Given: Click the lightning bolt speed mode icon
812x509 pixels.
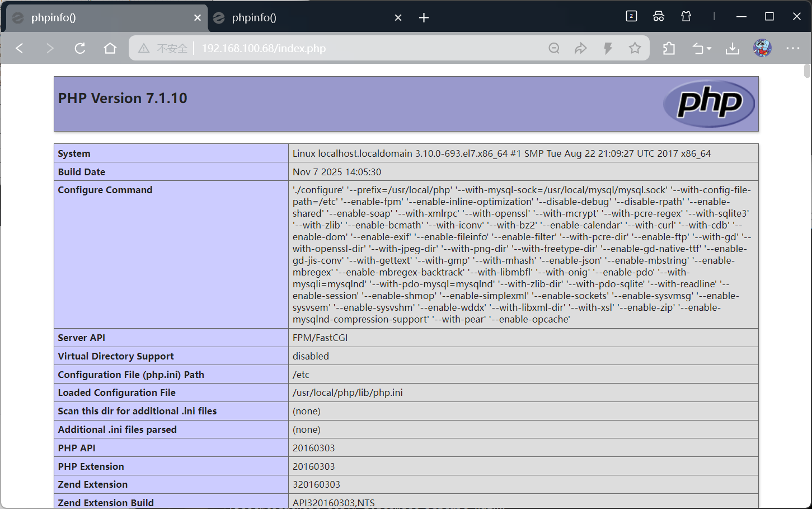Looking at the screenshot, I should (x=608, y=48).
